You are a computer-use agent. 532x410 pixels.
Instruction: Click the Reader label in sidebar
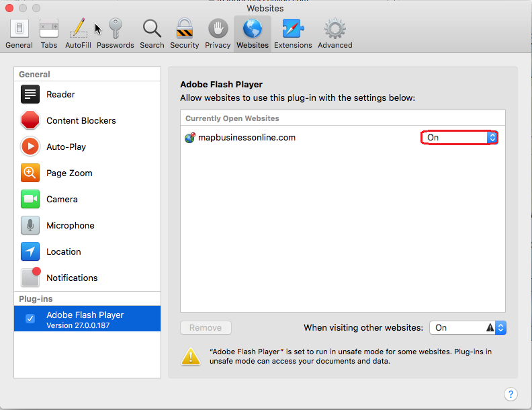(60, 94)
